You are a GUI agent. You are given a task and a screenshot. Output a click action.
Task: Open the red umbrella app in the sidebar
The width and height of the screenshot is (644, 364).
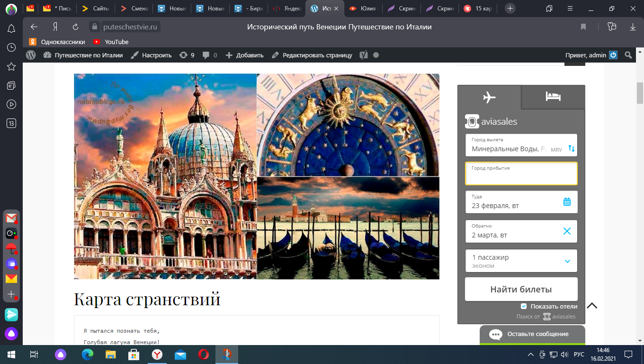coord(11,248)
